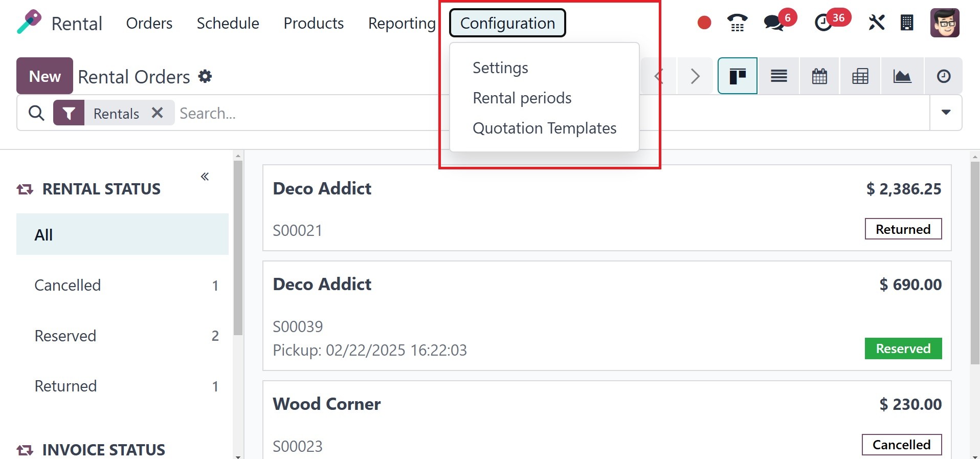Click the New button
This screenshot has height=459, width=980.
coord(44,76)
